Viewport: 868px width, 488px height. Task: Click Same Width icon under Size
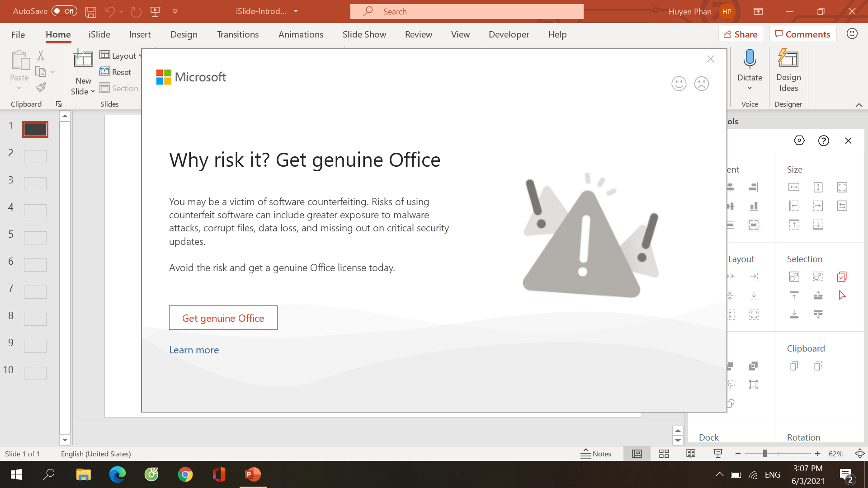pyautogui.click(x=794, y=187)
